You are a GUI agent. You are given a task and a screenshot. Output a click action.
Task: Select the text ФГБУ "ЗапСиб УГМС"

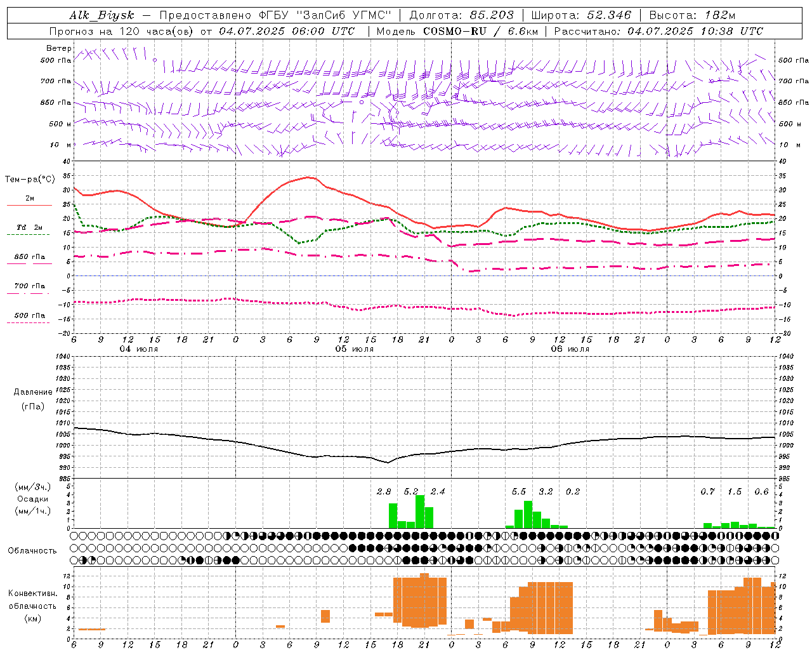coord(325,16)
